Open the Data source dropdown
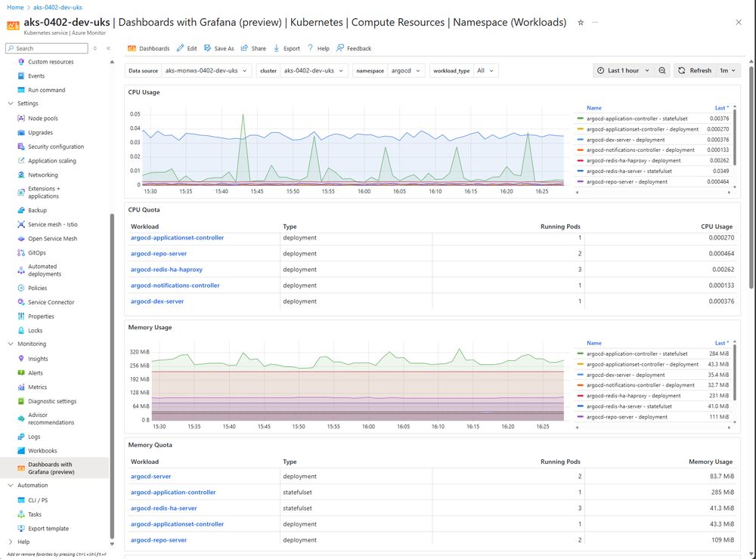 click(206, 70)
